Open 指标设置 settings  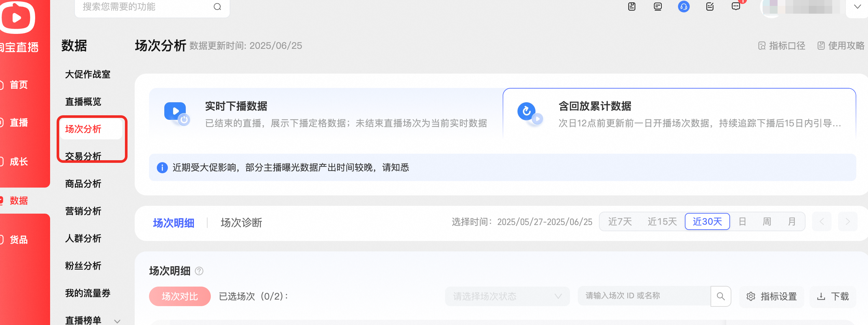point(772,296)
